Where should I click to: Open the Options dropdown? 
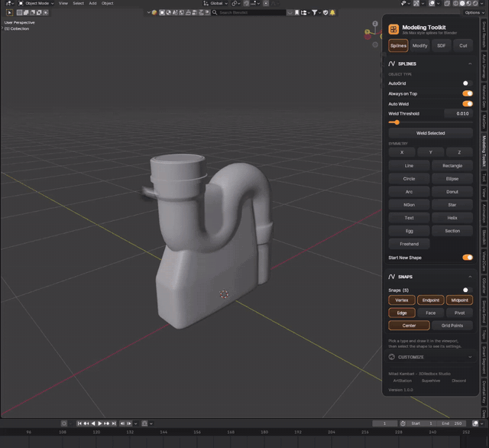pos(474,12)
